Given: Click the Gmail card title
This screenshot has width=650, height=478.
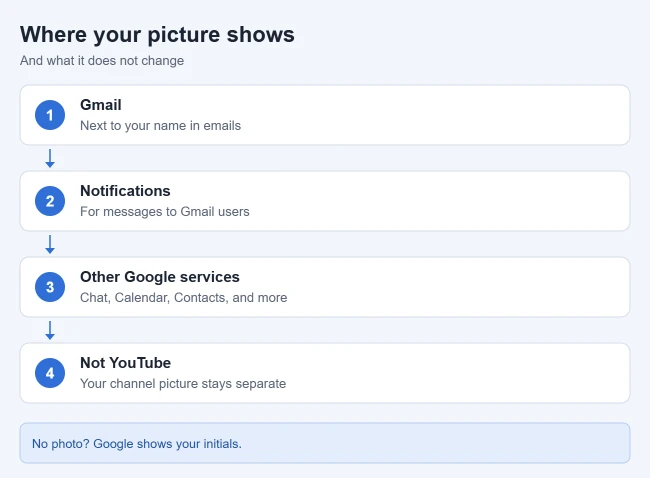Looking at the screenshot, I should (x=101, y=105).
